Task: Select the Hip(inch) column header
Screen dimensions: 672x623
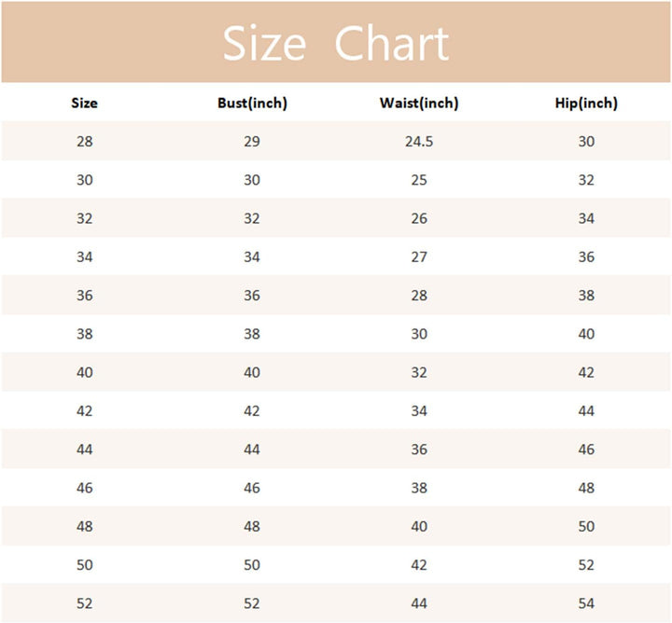Action: pos(586,104)
